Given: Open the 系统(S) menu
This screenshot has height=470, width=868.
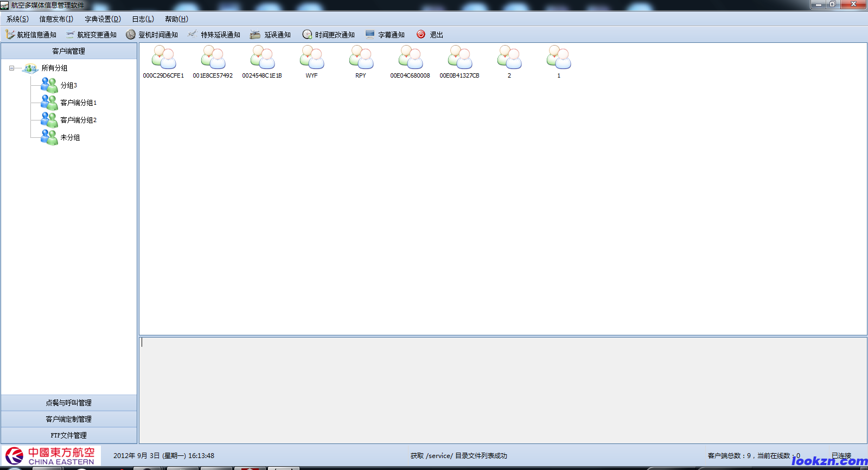Looking at the screenshot, I should [17, 19].
